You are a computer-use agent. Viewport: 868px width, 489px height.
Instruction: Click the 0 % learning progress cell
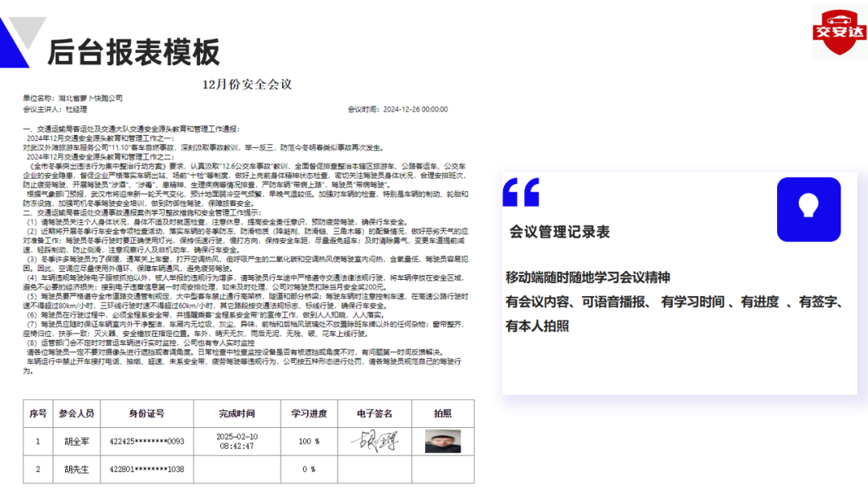click(309, 469)
